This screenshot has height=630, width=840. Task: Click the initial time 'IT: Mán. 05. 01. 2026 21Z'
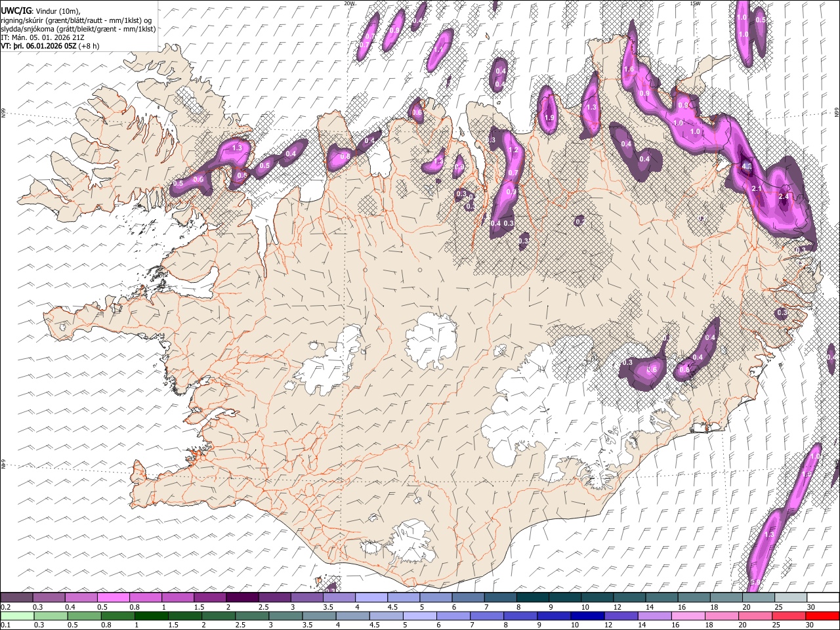coord(42,37)
